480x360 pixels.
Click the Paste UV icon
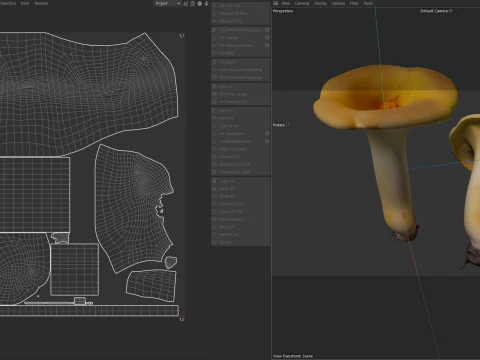click(x=214, y=189)
